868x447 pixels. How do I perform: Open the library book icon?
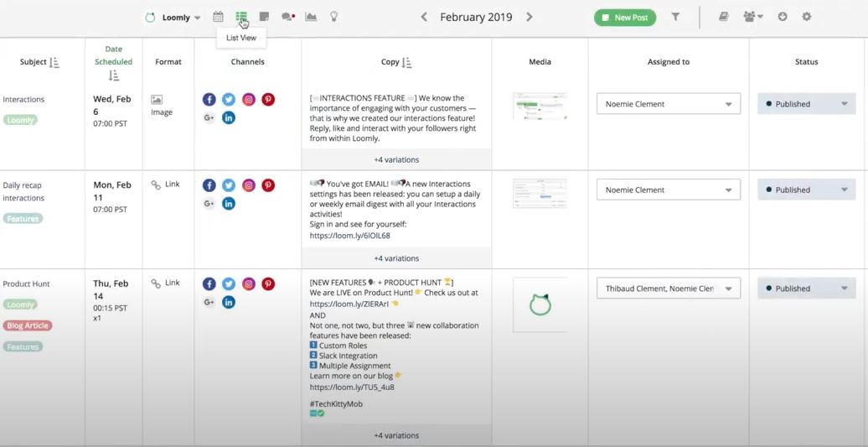(x=724, y=17)
